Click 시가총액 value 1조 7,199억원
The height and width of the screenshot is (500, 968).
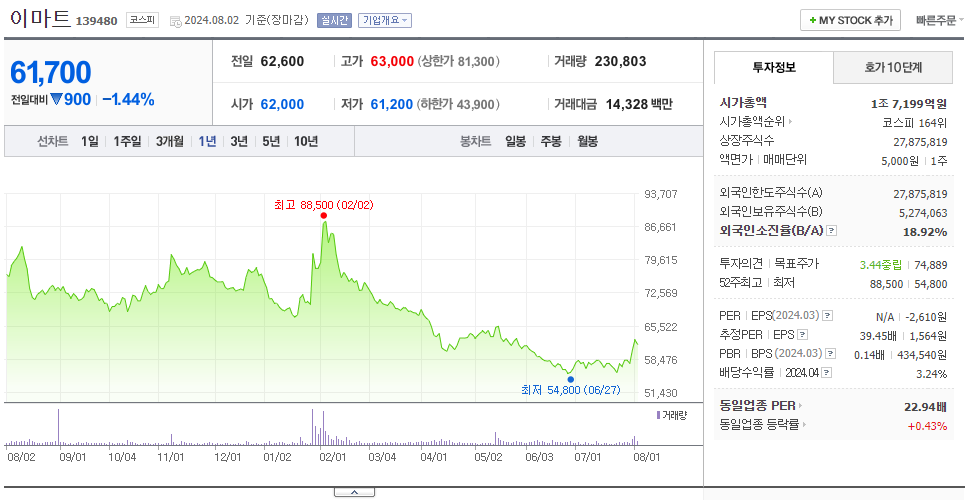tap(909, 104)
